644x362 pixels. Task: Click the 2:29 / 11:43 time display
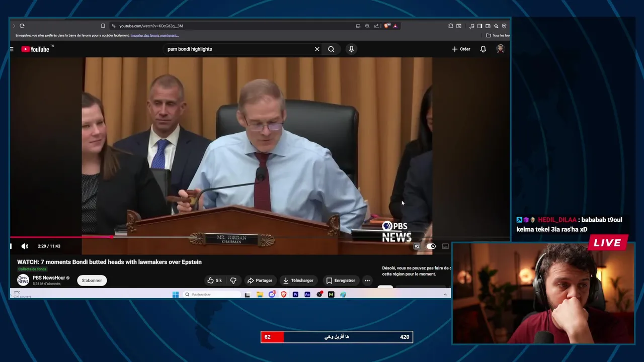click(x=49, y=246)
